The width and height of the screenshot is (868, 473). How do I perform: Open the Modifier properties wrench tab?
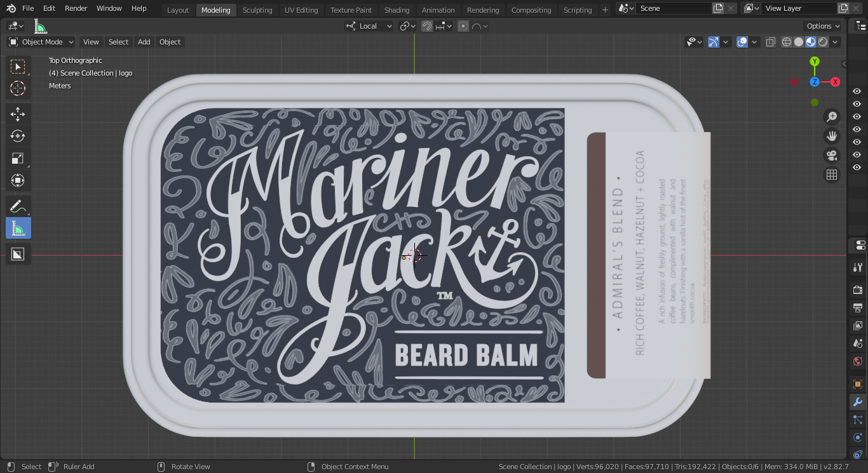[857, 402]
